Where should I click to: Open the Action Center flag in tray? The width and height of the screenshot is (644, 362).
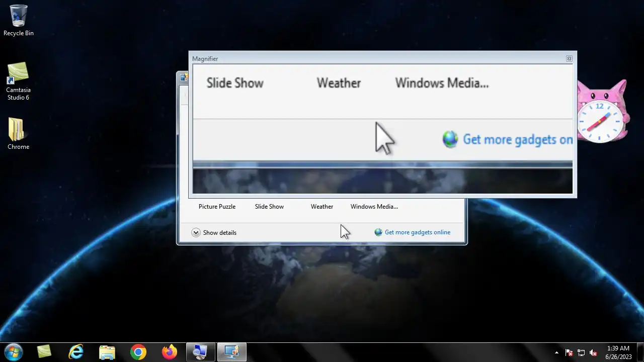click(569, 352)
